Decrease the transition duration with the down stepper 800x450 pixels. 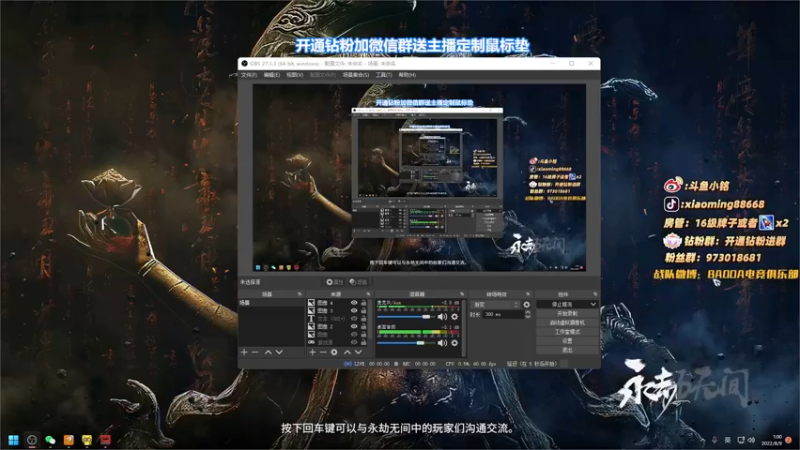pos(528,317)
